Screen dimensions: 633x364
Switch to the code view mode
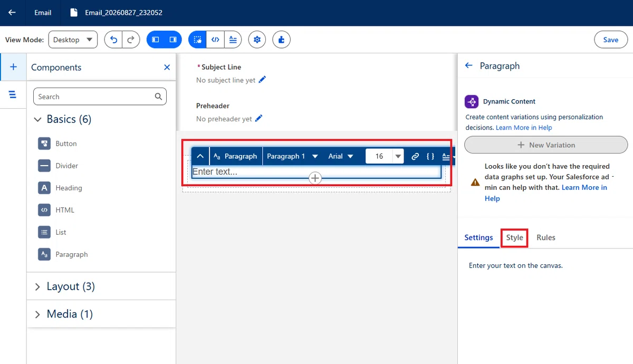(215, 40)
